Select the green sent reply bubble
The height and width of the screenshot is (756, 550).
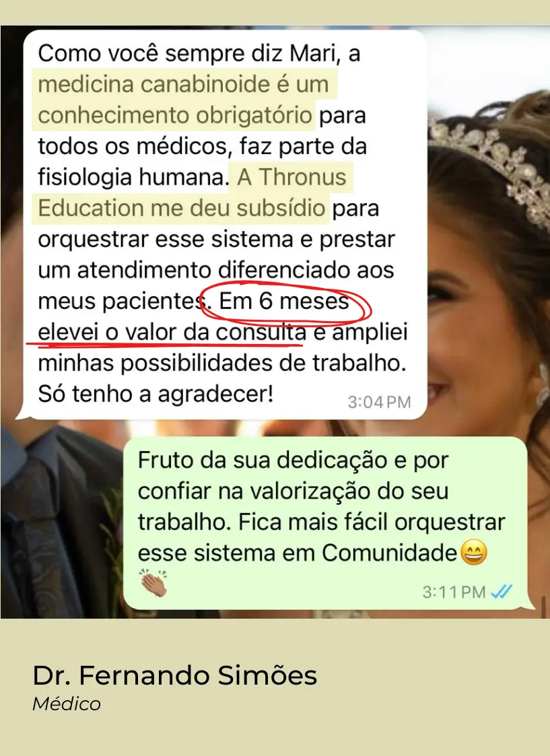[x=329, y=522]
